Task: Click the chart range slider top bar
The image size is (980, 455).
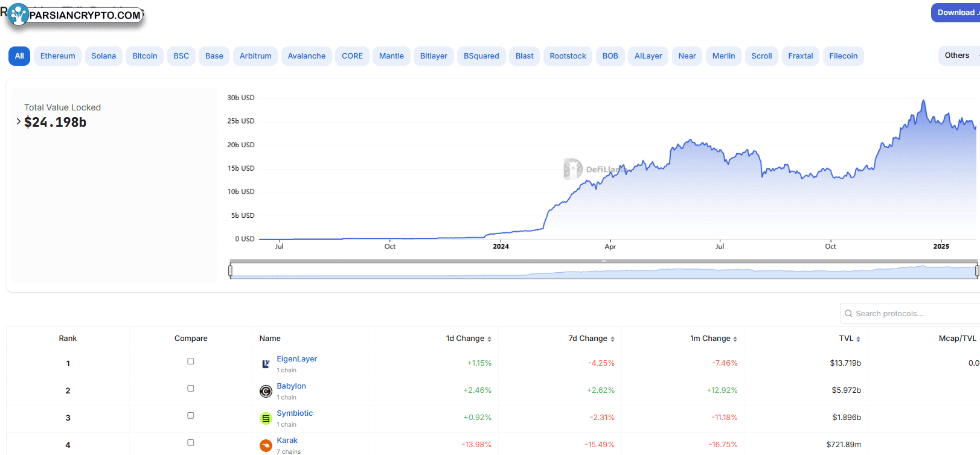Action: [603, 261]
